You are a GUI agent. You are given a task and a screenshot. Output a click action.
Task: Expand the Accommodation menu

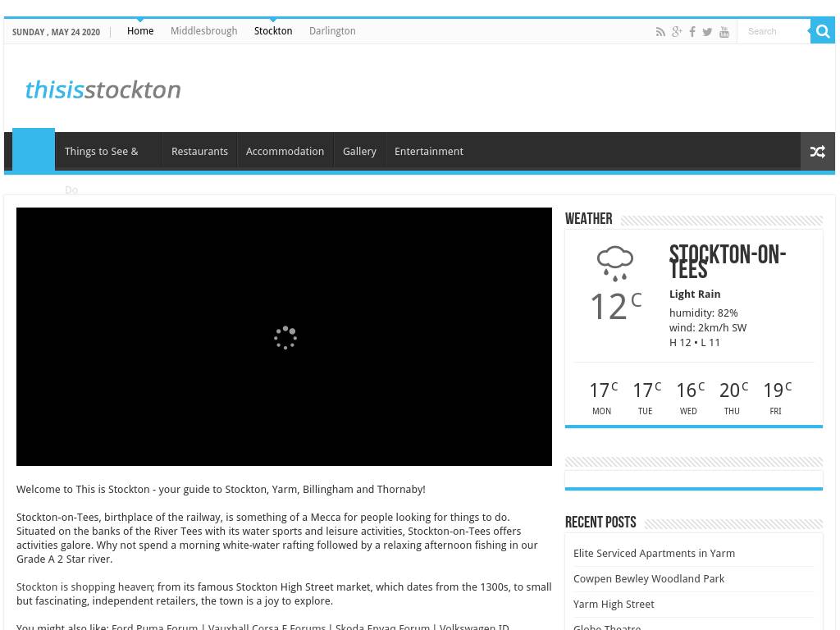pos(285,152)
